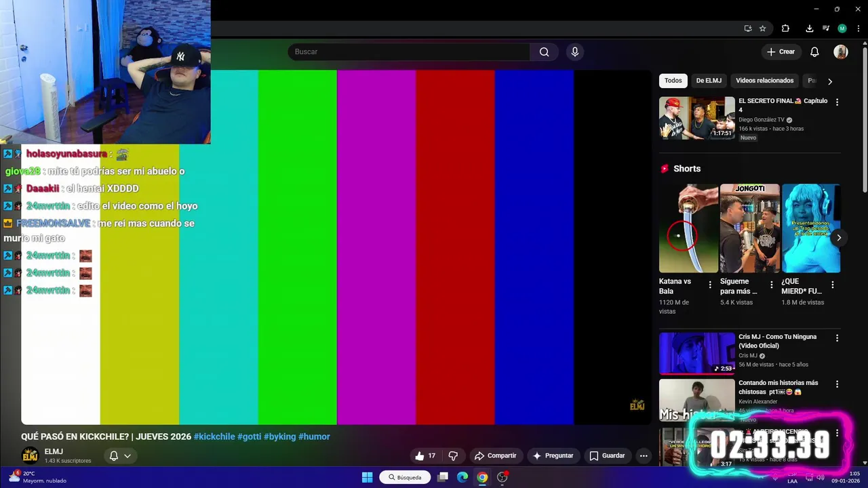The image size is (868, 488).
Task: Open Chrome extensions puzzle icon
Action: tap(785, 28)
